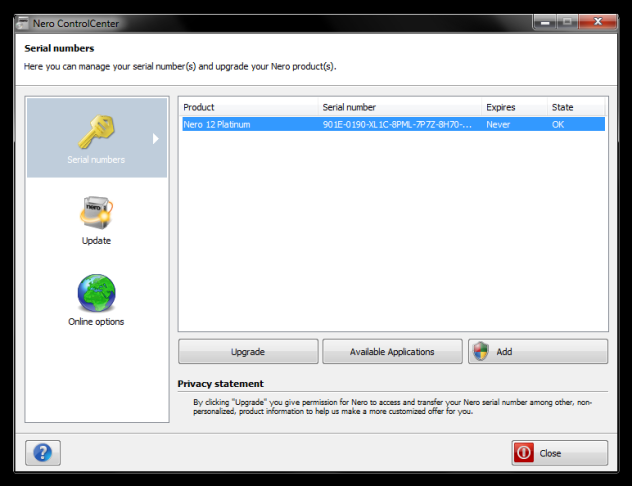Select the Nero 12 Platinum product cell

(217, 125)
